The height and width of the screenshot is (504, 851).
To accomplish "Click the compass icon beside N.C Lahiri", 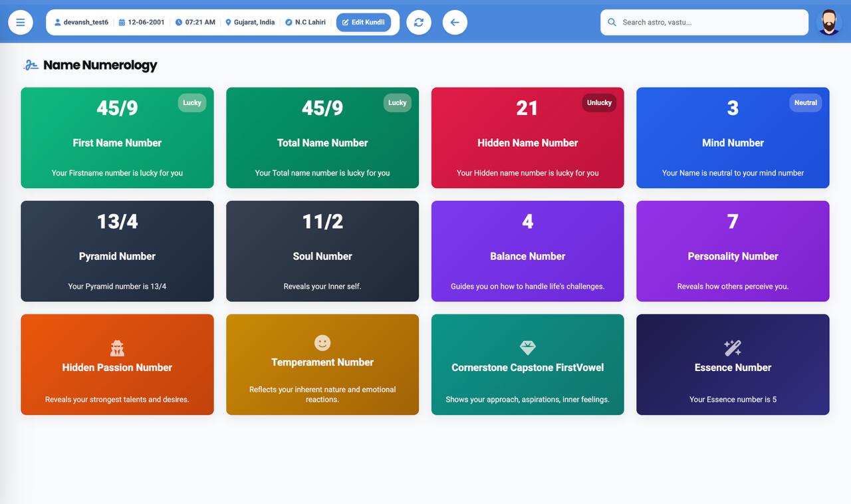I will click(289, 22).
